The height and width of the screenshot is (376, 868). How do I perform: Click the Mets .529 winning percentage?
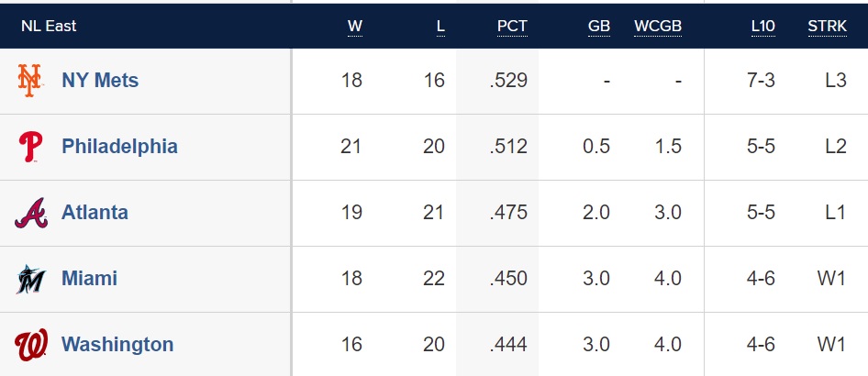508,81
